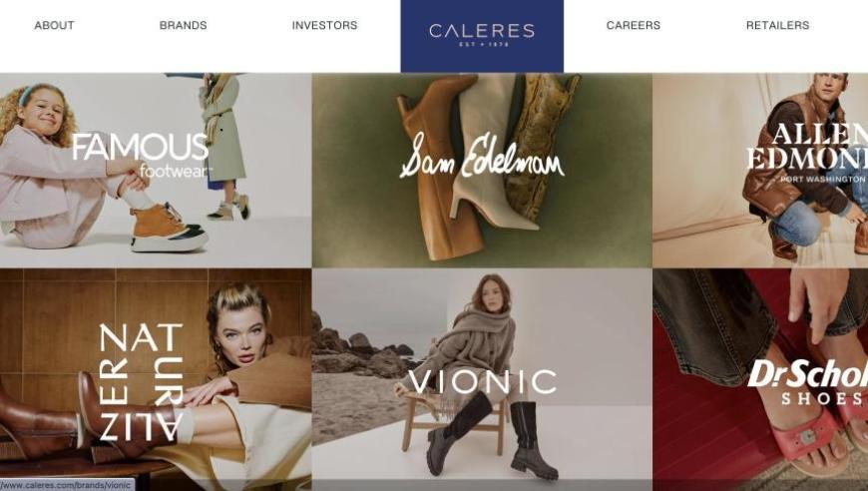868x491 pixels.
Task: Select Retailers in the top navigation
Action: 778,26
